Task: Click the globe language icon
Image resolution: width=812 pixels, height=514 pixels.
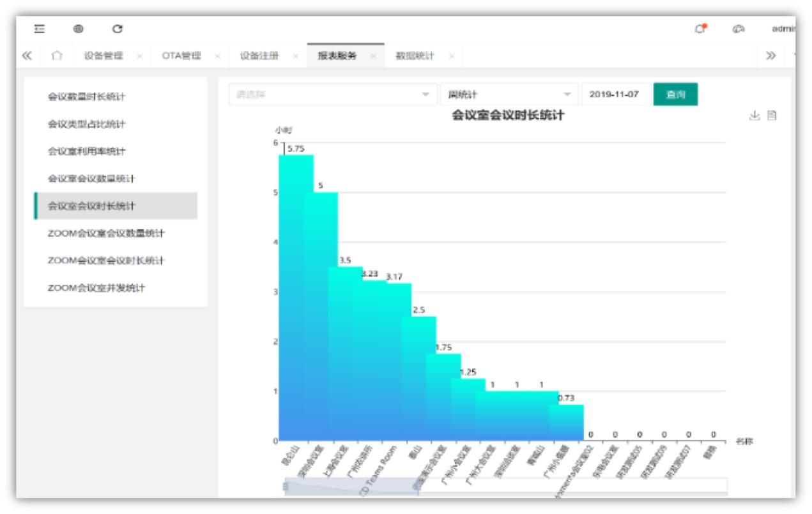Action: pos(79,29)
